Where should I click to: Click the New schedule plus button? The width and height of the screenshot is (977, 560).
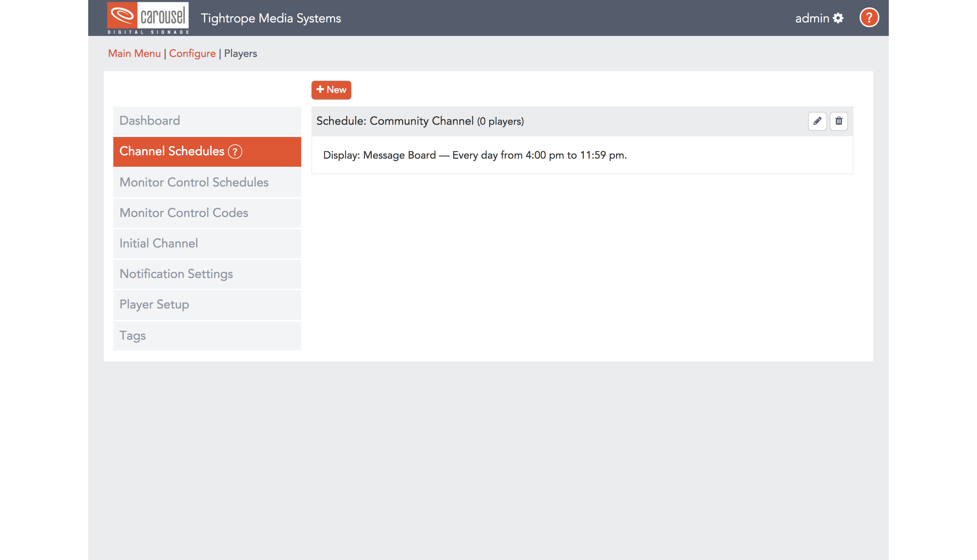[331, 90]
